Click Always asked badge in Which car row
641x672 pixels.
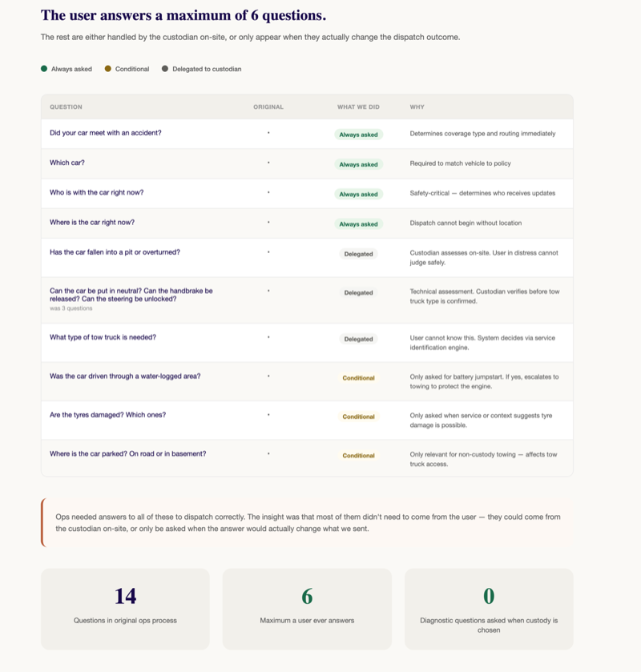(x=358, y=164)
